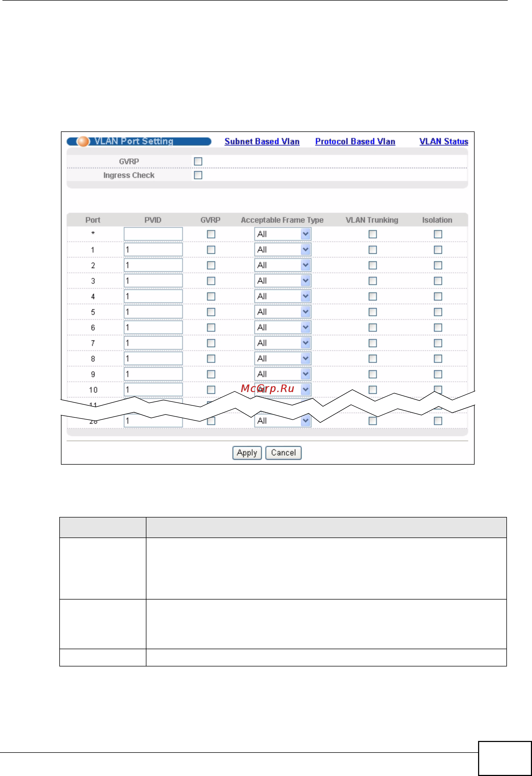Open Acceptable Frame Type dropdown for port 9
Viewport: 532px width, 776px height.
pyautogui.click(x=283, y=374)
